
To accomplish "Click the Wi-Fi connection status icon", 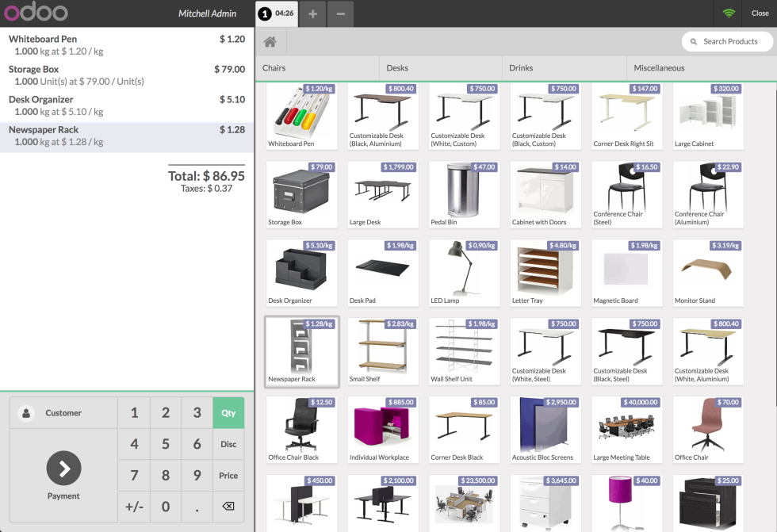I will 729,13.
